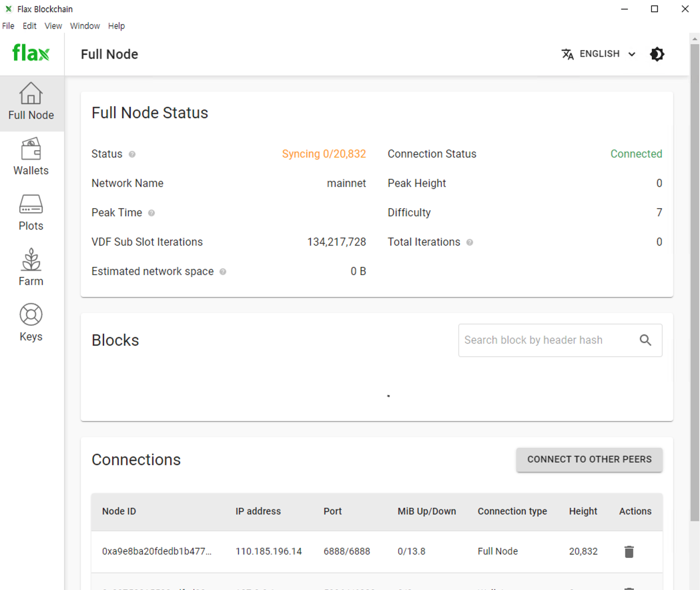
Task: Click the Height column header
Action: click(583, 511)
